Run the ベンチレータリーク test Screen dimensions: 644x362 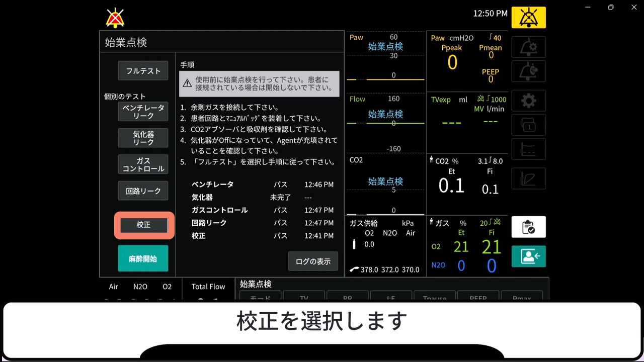143,112
